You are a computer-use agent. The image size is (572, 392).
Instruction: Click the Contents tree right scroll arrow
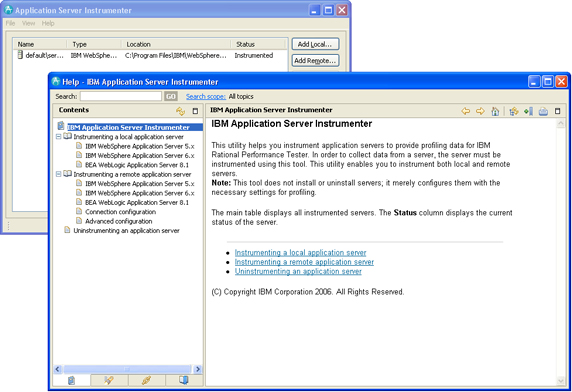pos(198,369)
